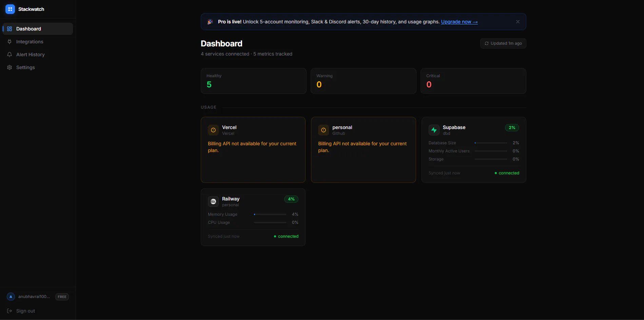Click the Alert History bell icon

(9, 55)
